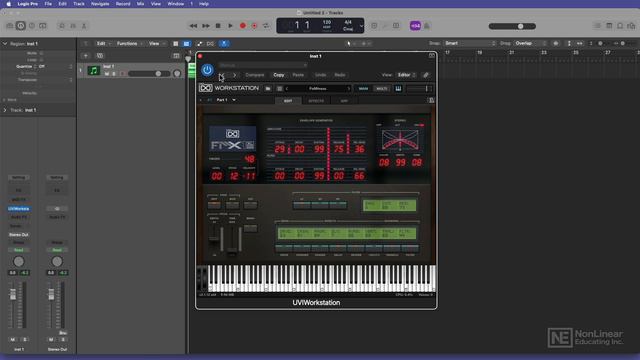640x360 pixels.
Task: Select next plug-in setting arrow
Action: pyautogui.click(x=234, y=75)
